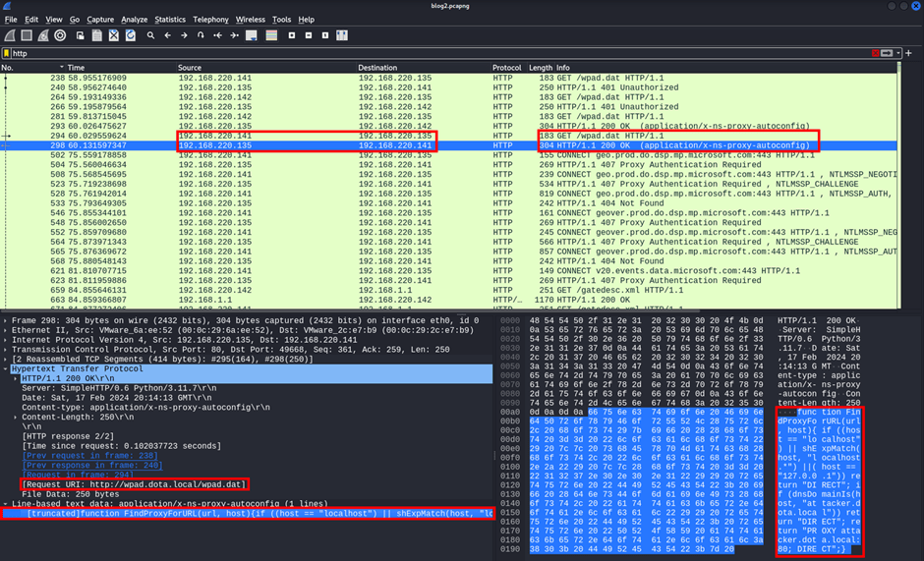Open the Analyze menu
The image size is (924, 561).
pyautogui.click(x=134, y=20)
